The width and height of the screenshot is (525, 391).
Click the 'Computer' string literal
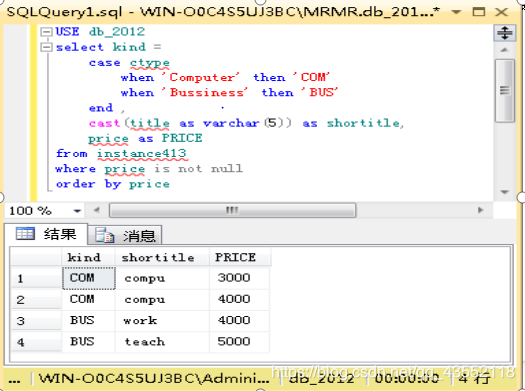point(200,78)
